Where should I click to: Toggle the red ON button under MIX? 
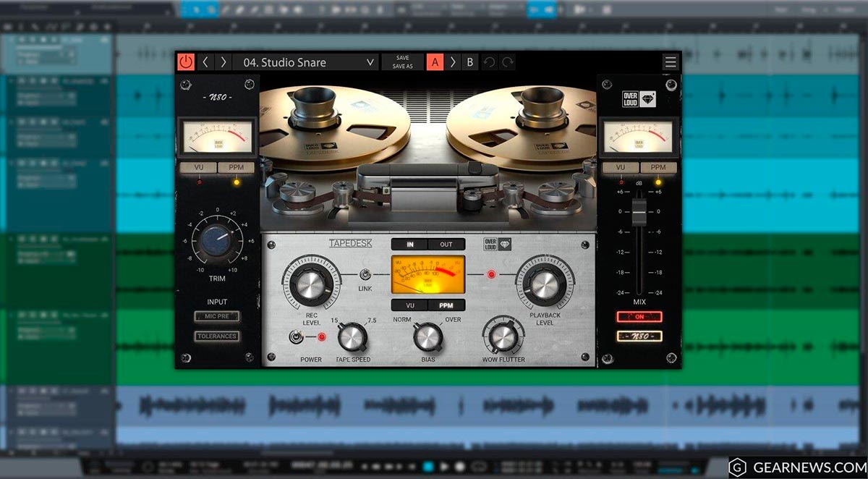click(639, 316)
